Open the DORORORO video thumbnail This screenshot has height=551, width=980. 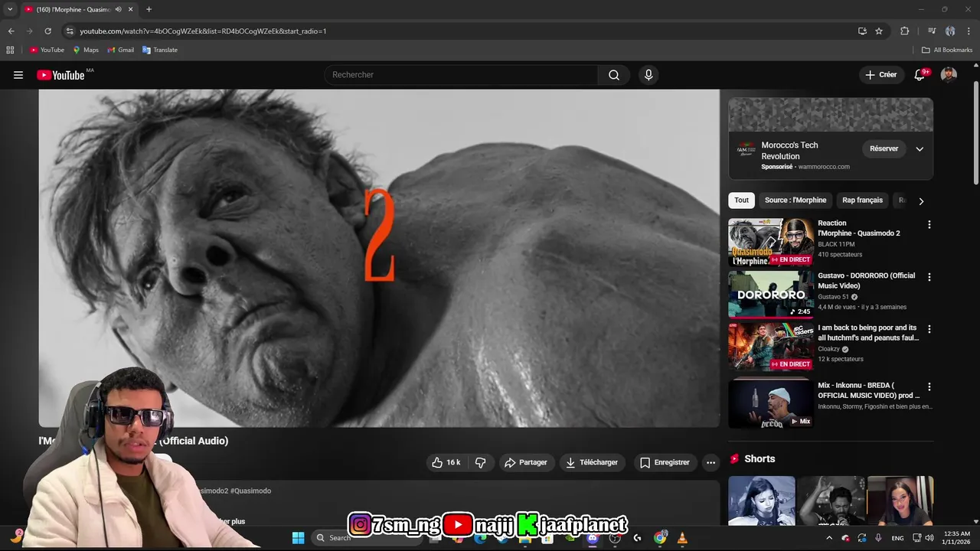coord(770,295)
